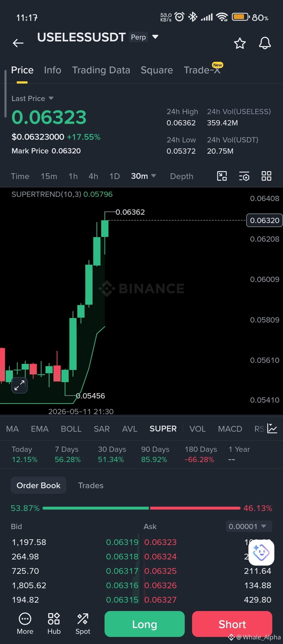This screenshot has width=283, height=644.
Task: Switch to the Trades tab
Action: coord(91,485)
